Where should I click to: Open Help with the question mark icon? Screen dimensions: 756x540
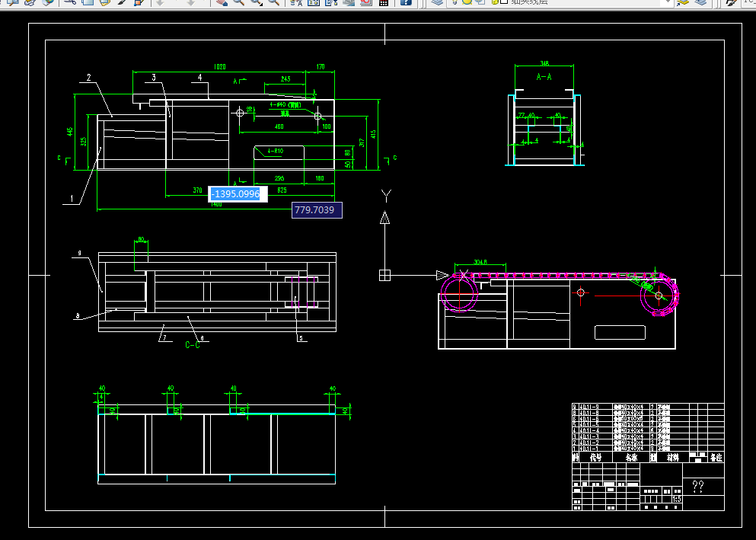406,2
